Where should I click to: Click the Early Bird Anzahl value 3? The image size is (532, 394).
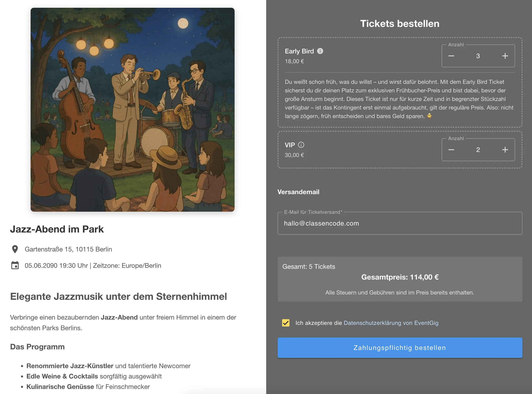478,56
